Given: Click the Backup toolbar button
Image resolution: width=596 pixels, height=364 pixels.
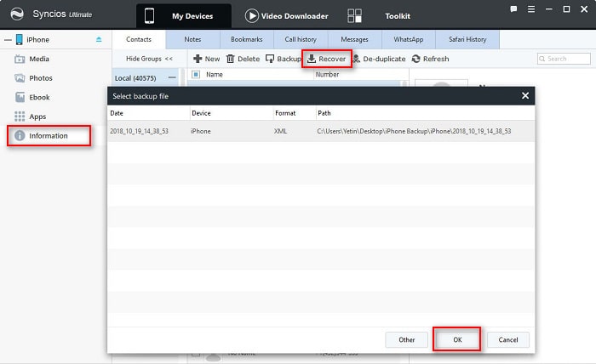Looking at the screenshot, I should tap(284, 59).
